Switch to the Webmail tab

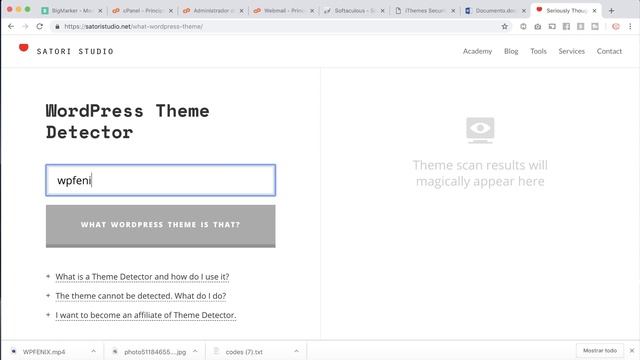click(x=284, y=11)
